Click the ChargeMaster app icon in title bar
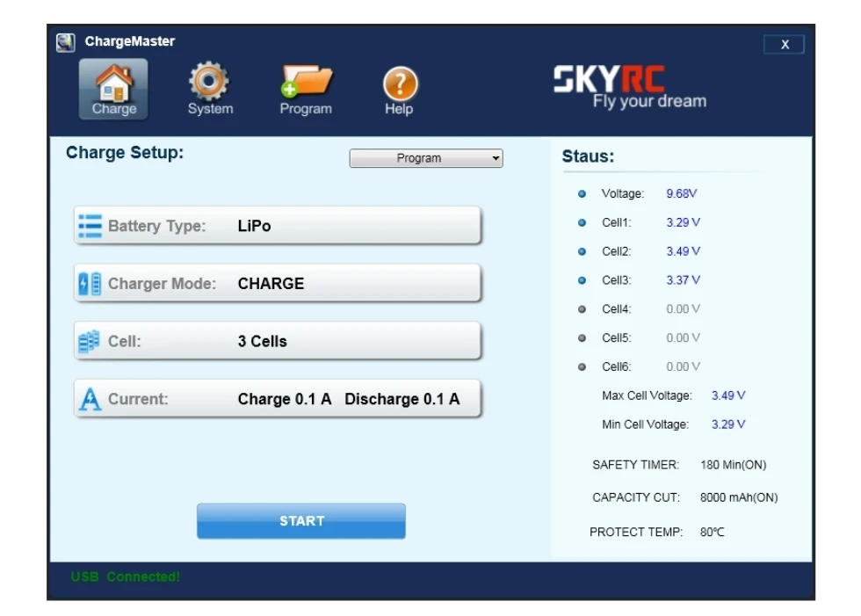 click(65, 42)
